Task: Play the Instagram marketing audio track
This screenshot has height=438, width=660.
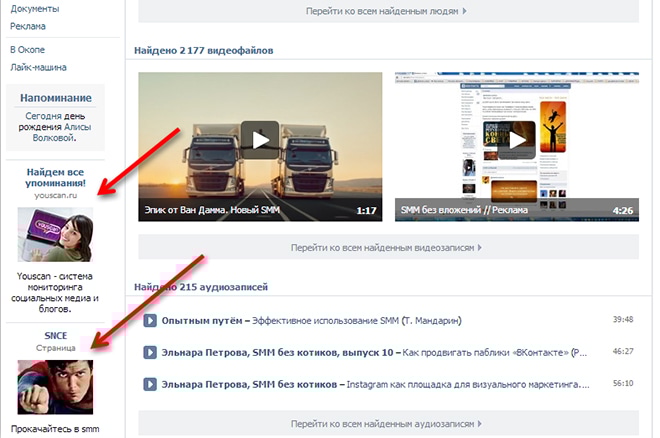Action: (x=150, y=383)
